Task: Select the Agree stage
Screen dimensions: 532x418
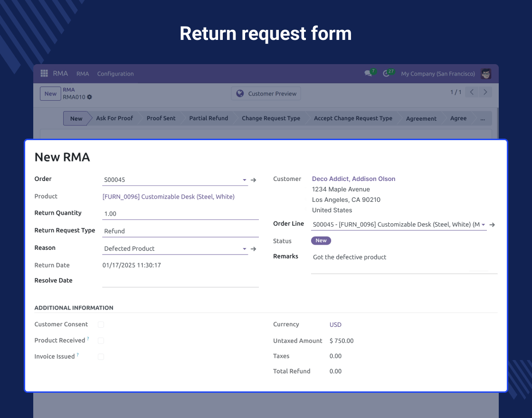Action: point(458,118)
